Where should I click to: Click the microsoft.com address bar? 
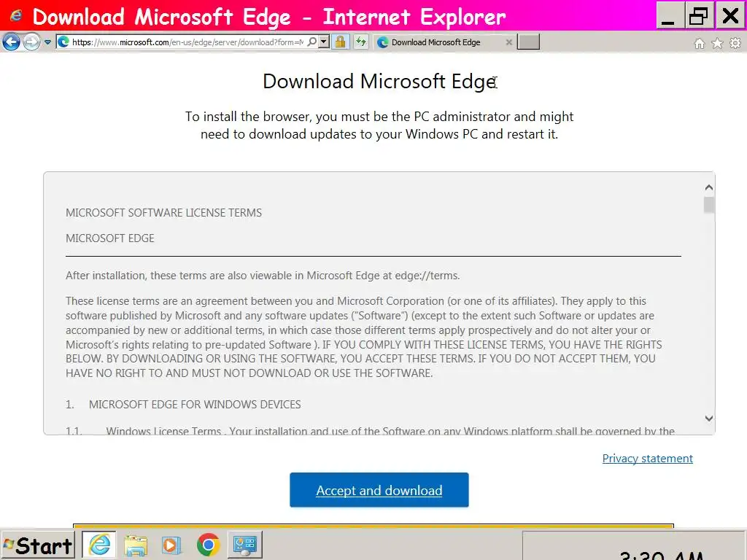(187, 42)
